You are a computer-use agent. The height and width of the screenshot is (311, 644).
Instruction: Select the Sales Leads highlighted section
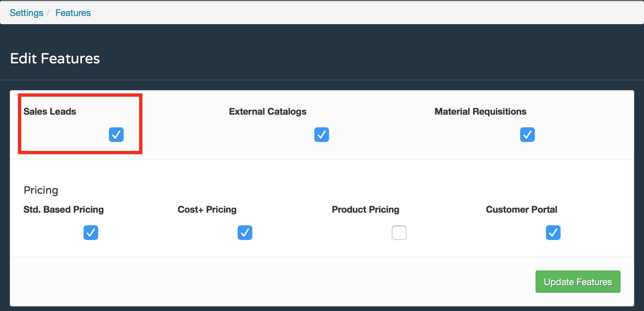[x=80, y=124]
